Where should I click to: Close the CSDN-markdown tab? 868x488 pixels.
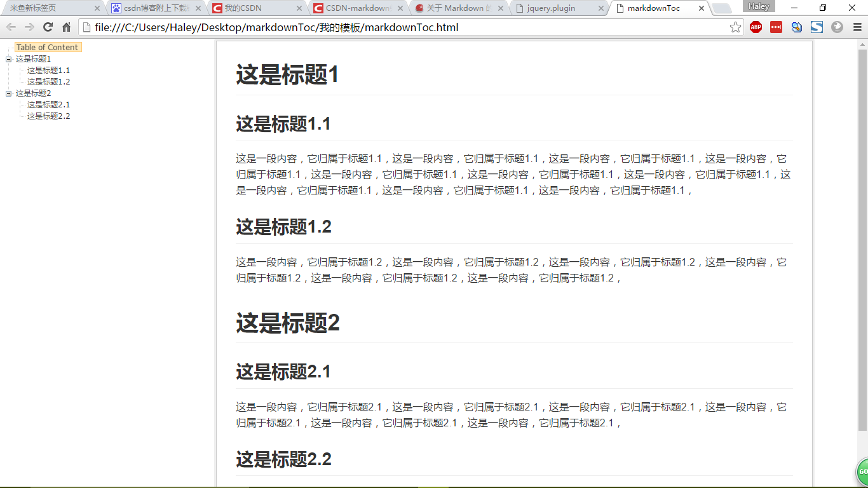[400, 9]
